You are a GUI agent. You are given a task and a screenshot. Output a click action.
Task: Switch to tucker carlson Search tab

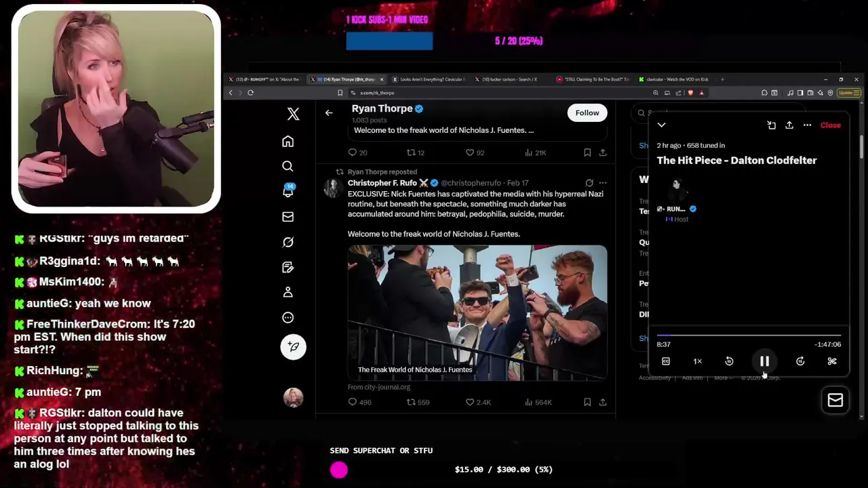(x=510, y=79)
